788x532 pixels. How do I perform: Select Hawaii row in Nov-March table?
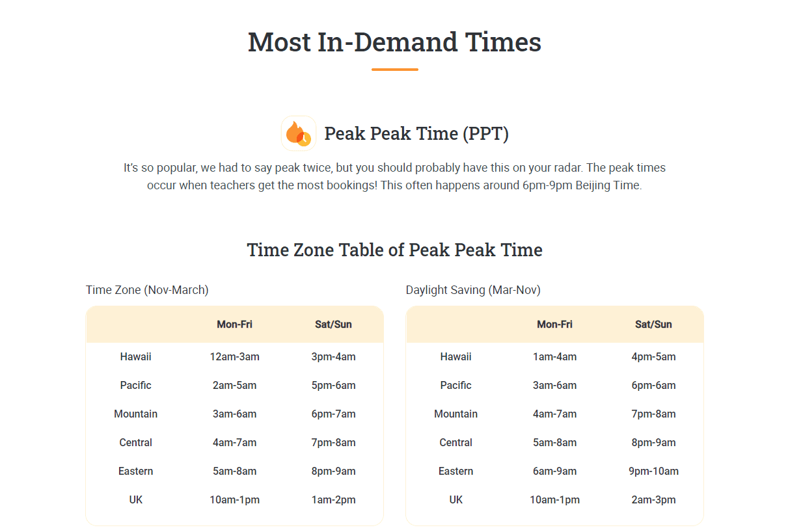click(234, 357)
